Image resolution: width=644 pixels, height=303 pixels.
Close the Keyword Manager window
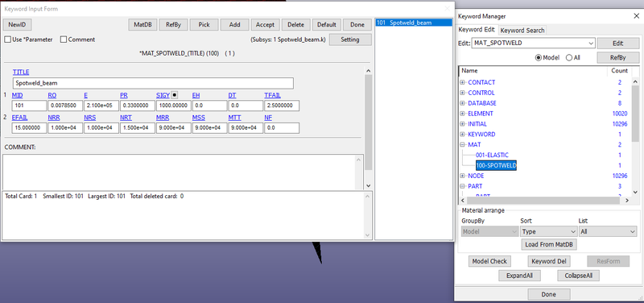click(x=636, y=16)
